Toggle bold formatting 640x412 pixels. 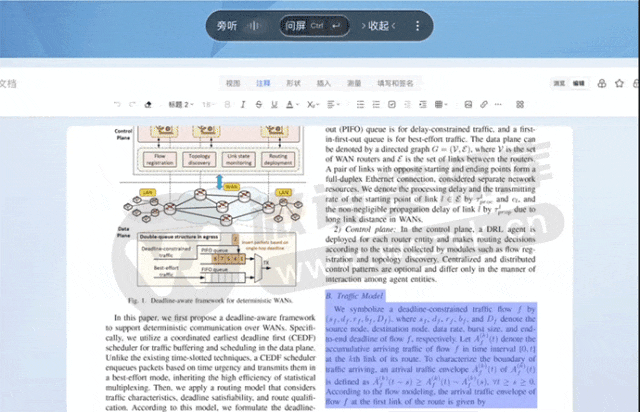coord(227,105)
